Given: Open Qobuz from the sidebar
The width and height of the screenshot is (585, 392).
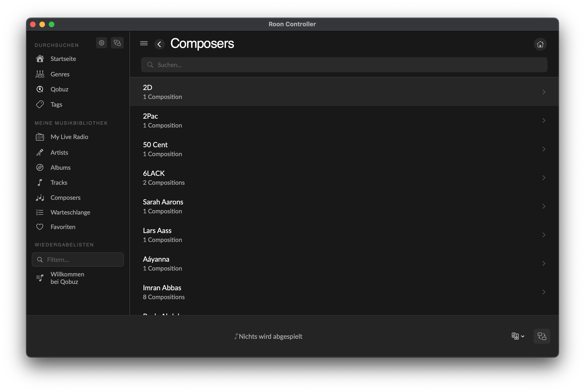Looking at the screenshot, I should pos(59,89).
